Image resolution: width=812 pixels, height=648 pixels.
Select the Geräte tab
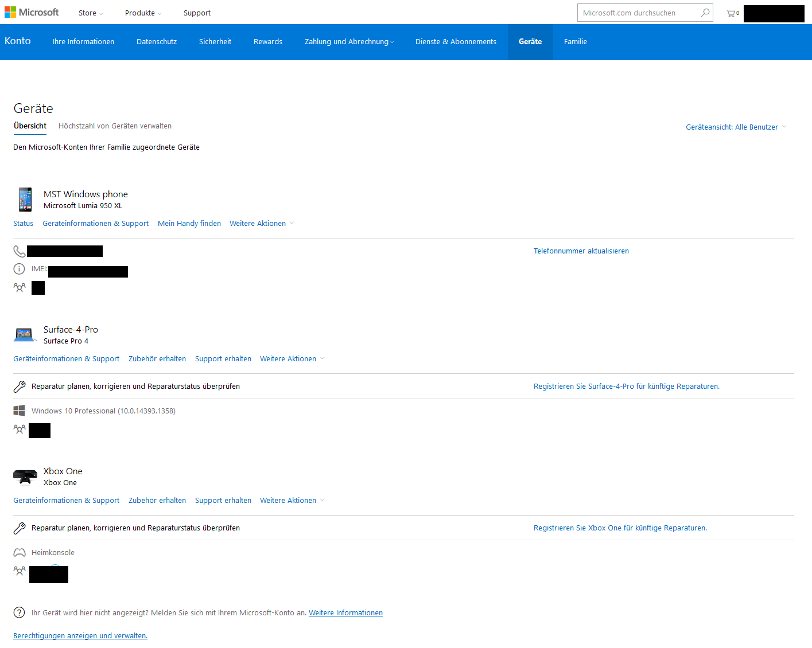coord(530,42)
